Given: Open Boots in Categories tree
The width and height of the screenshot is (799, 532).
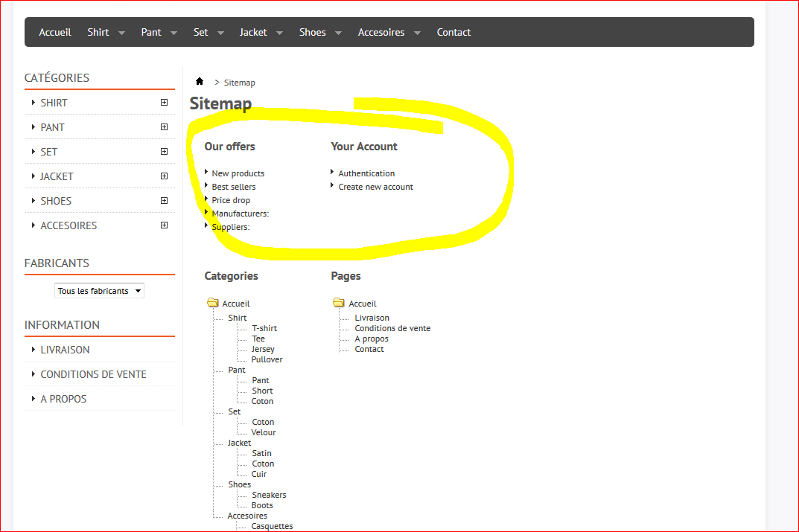Looking at the screenshot, I should [x=262, y=505].
